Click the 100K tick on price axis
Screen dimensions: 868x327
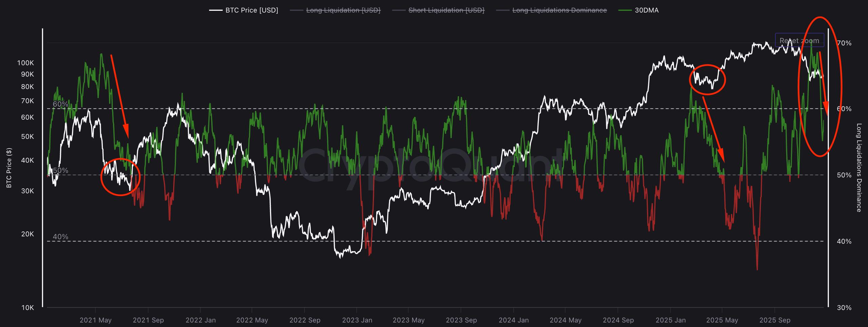pos(26,63)
